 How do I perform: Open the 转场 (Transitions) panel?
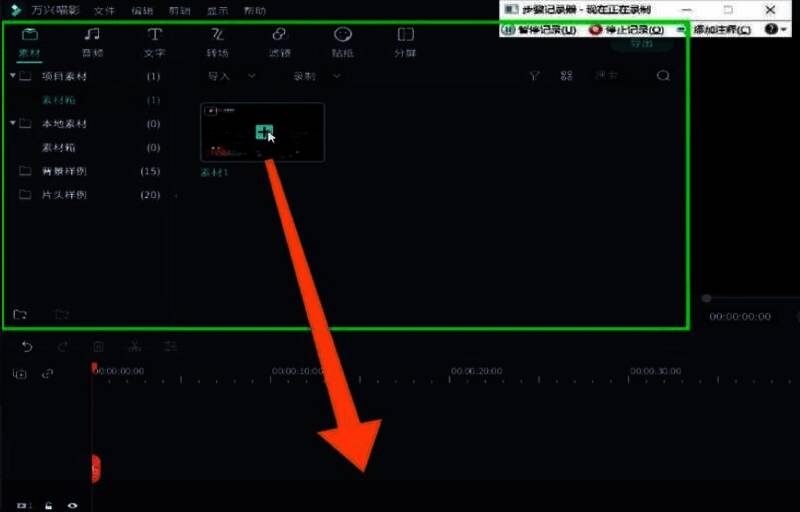[217, 41]
